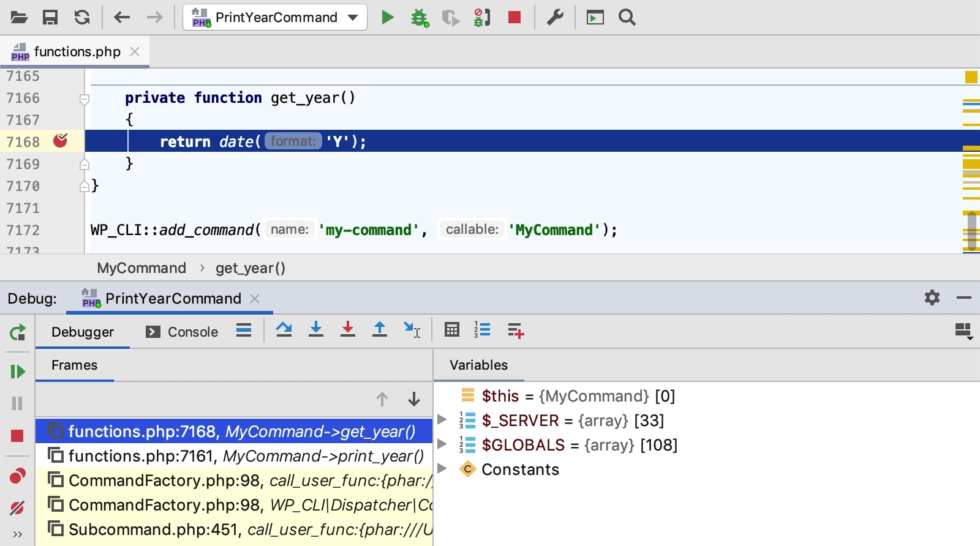Click the Save All disk icon
Image resolution: width=980 pixels, height=546 pixels.
point(50,17)
